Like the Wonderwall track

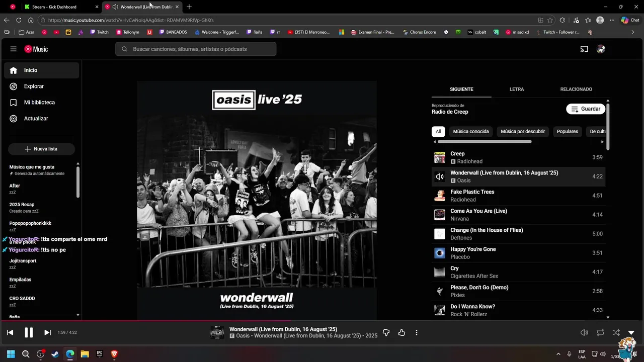401,332
